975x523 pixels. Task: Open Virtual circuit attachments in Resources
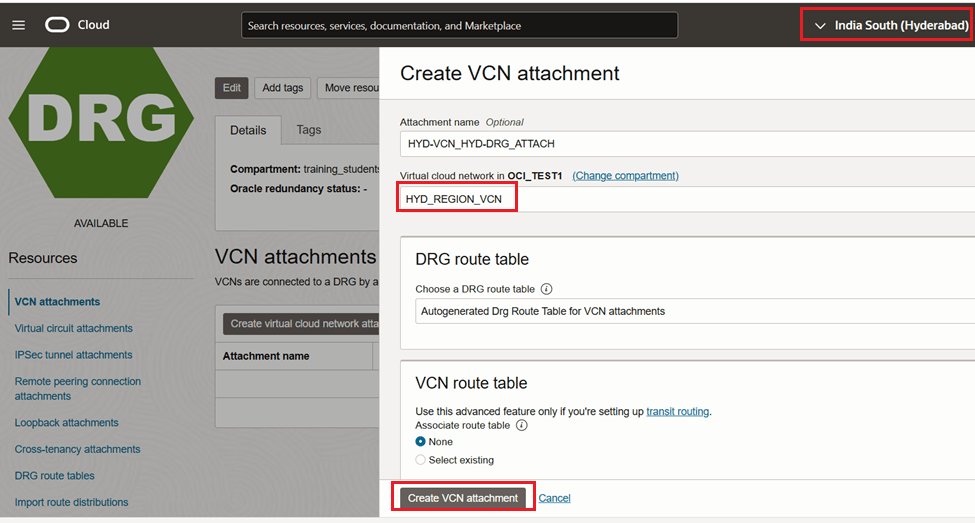point(74,328)
